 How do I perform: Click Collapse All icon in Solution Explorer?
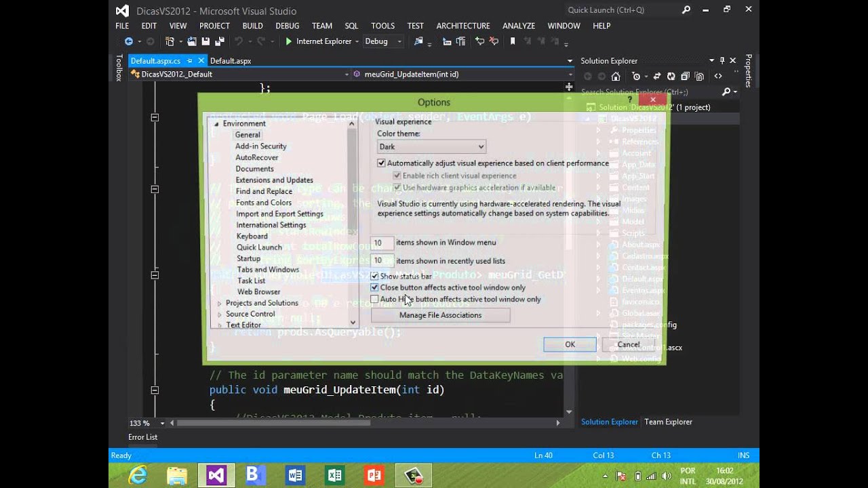coord(685,77)
